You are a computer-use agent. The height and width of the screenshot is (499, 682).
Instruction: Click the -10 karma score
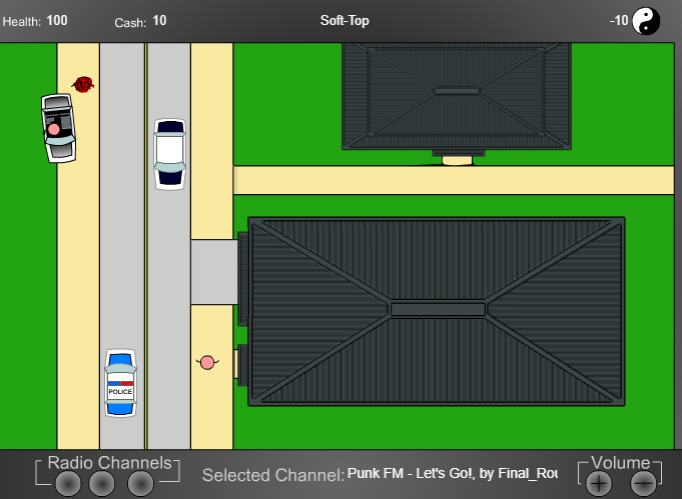click(619, 20)
